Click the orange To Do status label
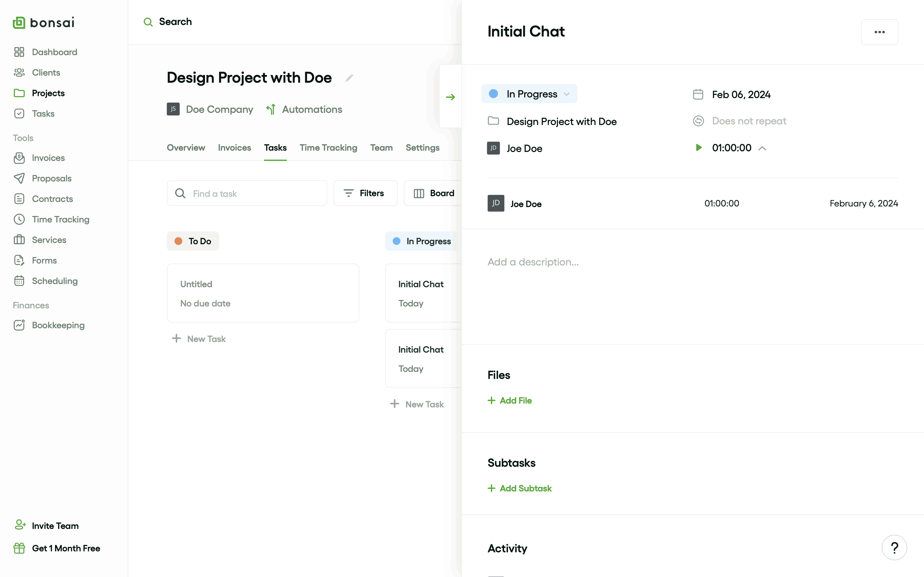The width and height of the screenshot is (924, 577). tap(193, 241)
